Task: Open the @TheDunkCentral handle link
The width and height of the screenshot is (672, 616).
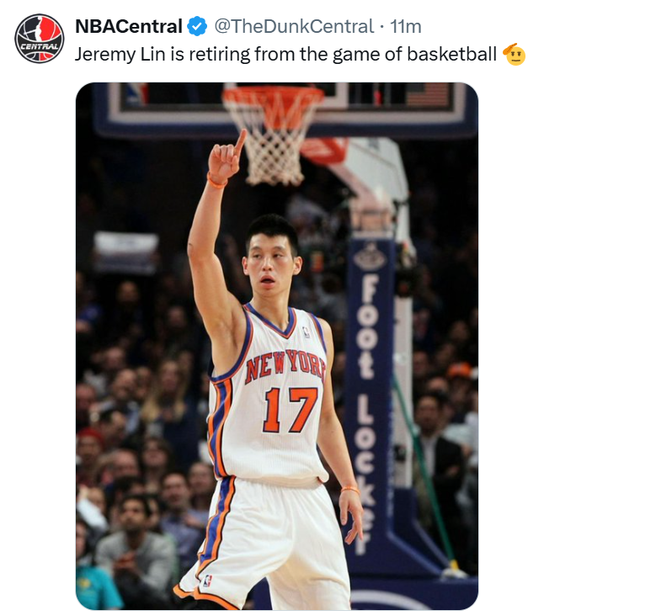Action: click(293, 27)
